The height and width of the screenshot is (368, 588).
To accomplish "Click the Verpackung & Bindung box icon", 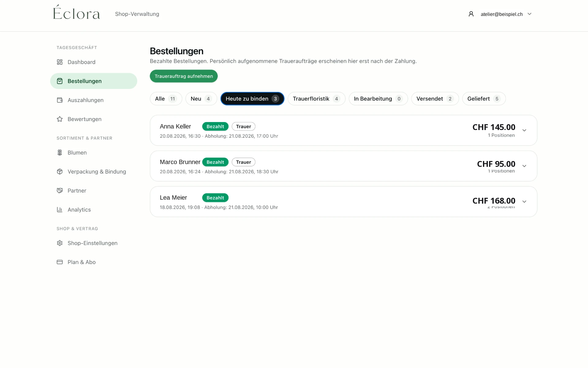I will (x=60, y=171).
